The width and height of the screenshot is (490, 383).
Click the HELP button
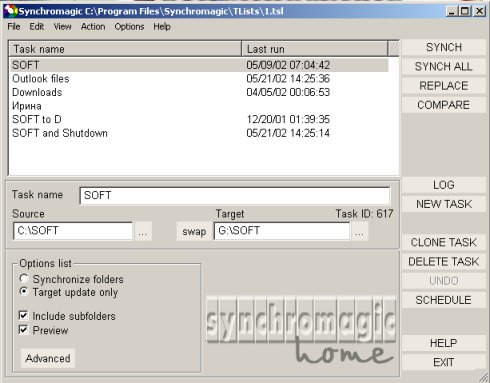[444, 343]
